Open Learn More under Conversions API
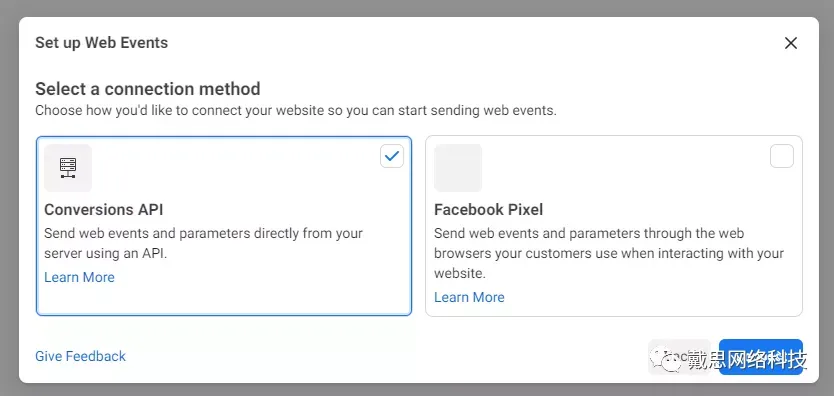This screenshot has width=834, height=396. click(79, 277)
